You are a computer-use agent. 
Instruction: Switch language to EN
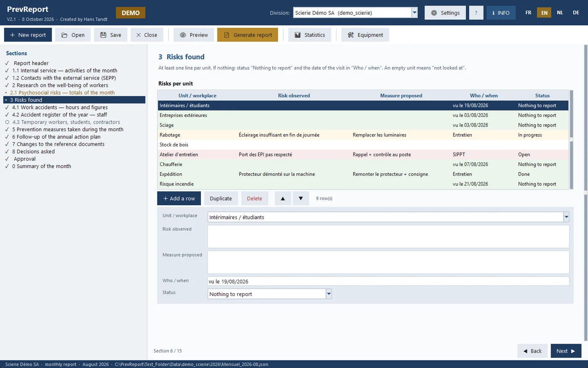coord(544,13)
